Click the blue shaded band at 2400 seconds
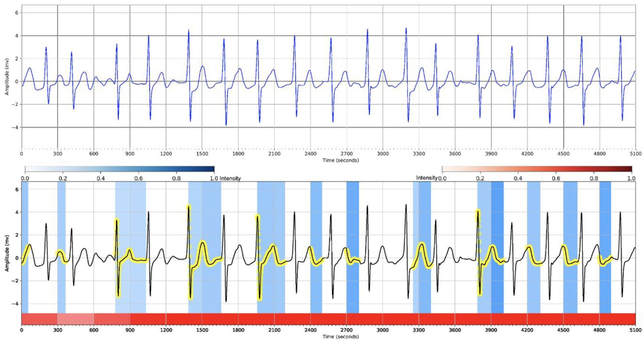 (x=316, y=248)
